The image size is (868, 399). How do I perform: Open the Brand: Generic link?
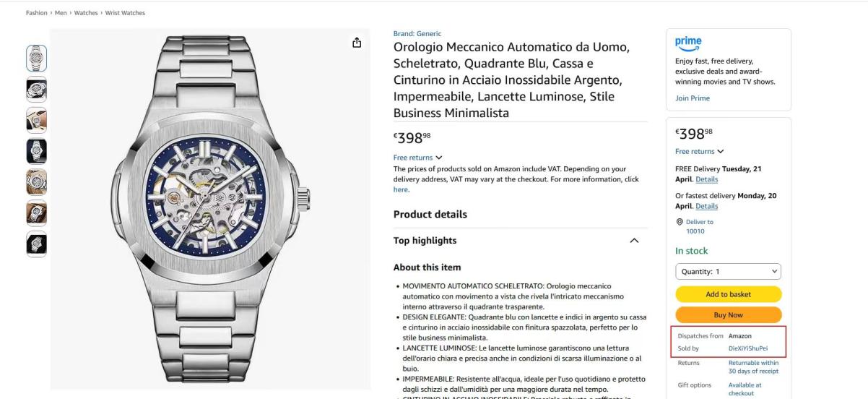coord(417,33)
